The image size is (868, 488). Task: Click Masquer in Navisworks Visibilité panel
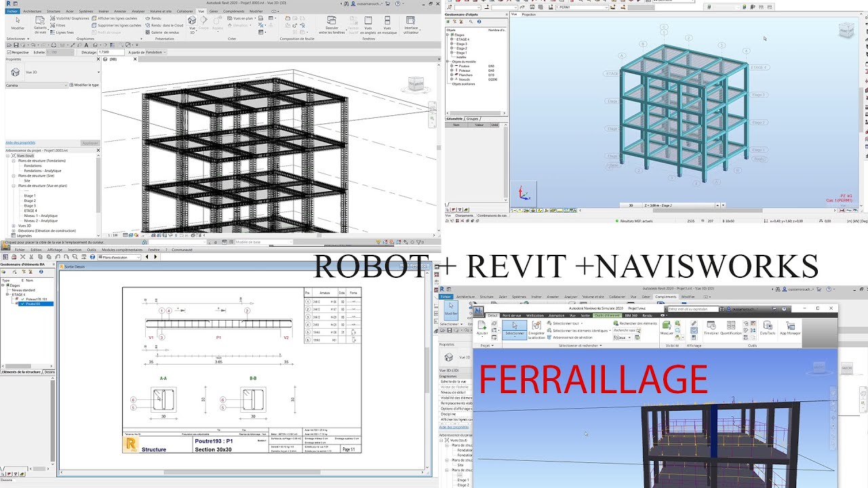(x=667, y=329)
